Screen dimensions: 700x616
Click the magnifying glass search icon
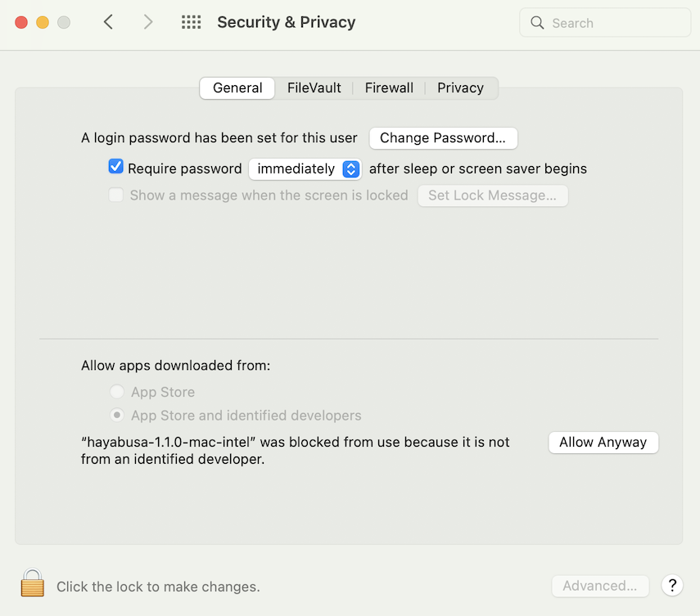coord(537,23)
